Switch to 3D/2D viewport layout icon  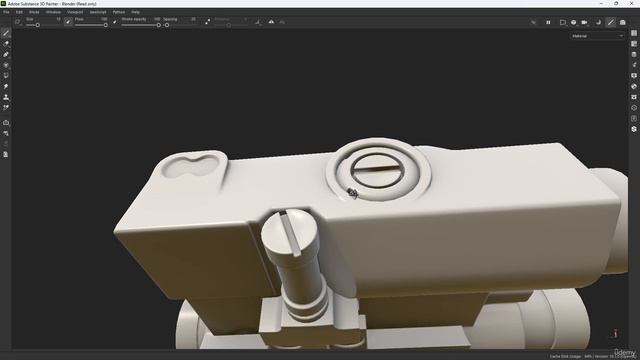point(562,22)
